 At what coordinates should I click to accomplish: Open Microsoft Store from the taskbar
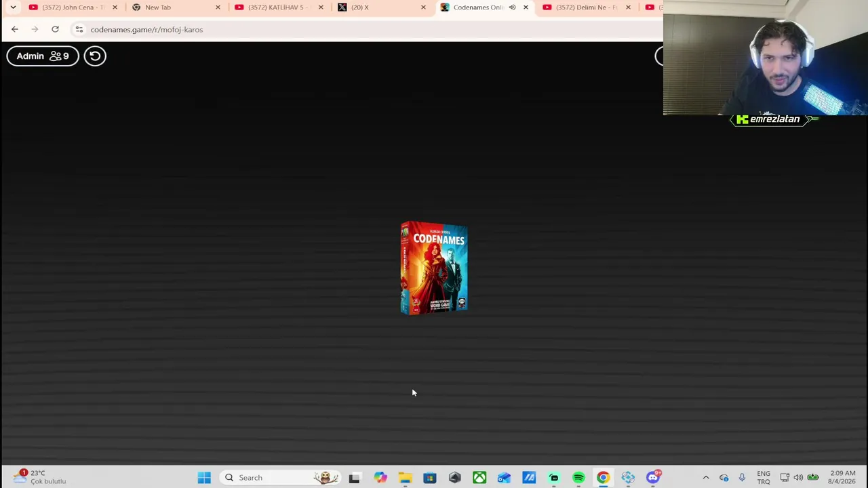(x=430, y=478)
